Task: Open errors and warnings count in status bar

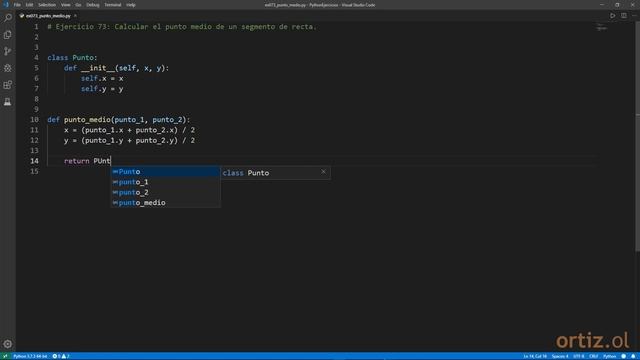Action: [61, 356]
